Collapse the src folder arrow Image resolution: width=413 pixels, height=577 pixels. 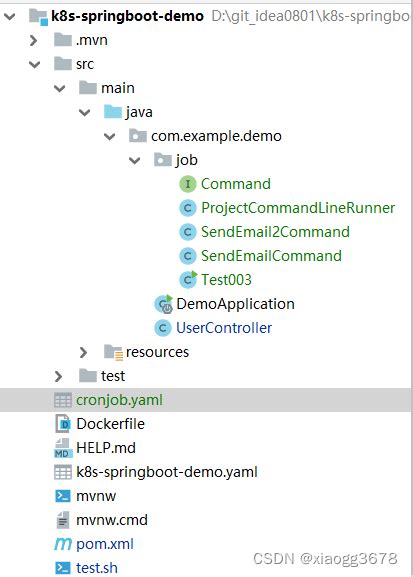[34, 64]
